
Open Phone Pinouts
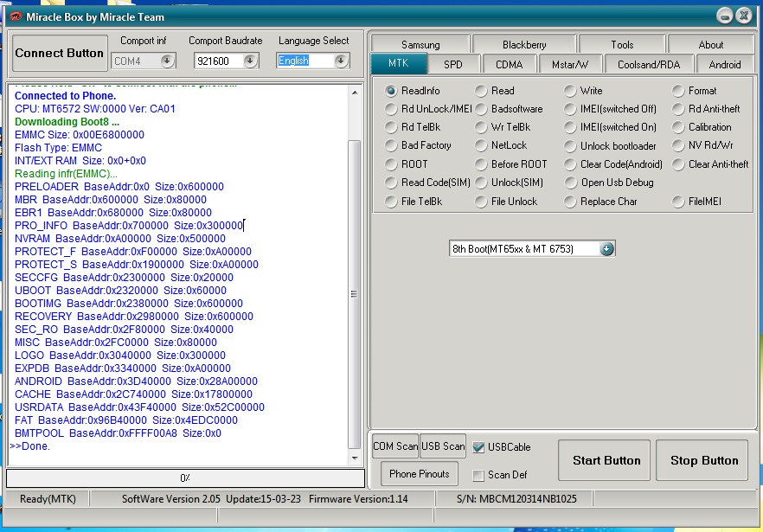(420, 474)
